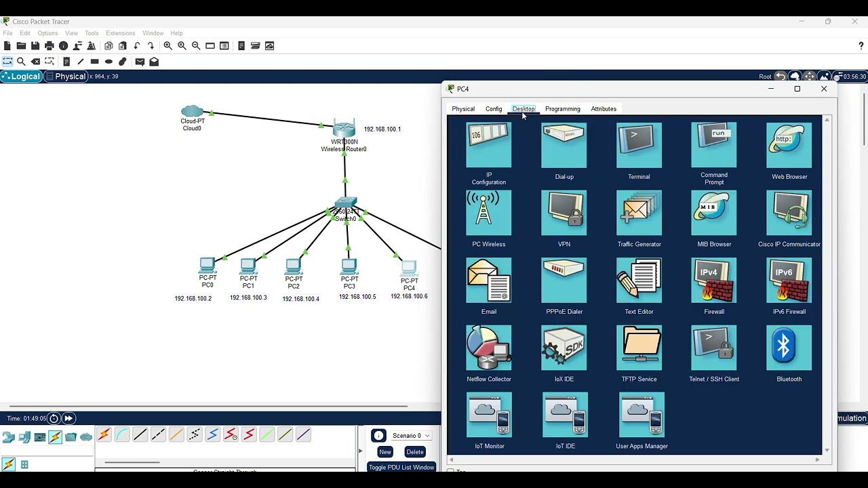Image resolution: width=868 pixels, height=488 pixels.
Task: Switch to the Programming tab
Action: point(563,108)
